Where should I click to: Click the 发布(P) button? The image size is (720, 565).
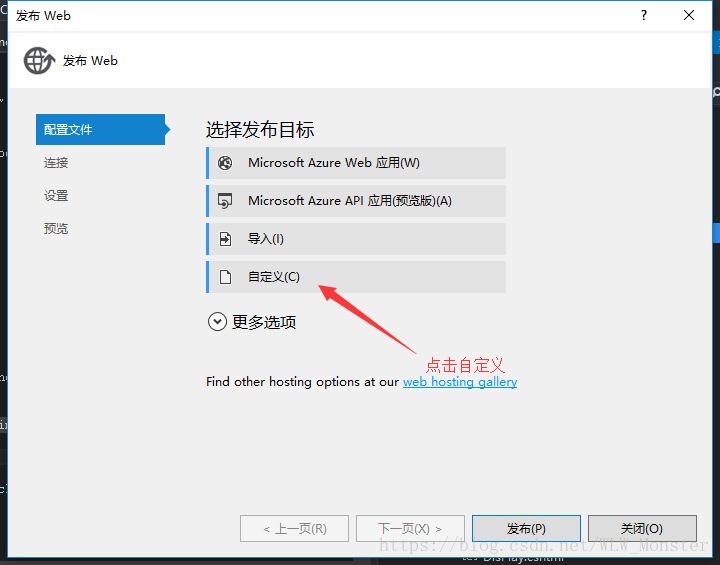526,529
